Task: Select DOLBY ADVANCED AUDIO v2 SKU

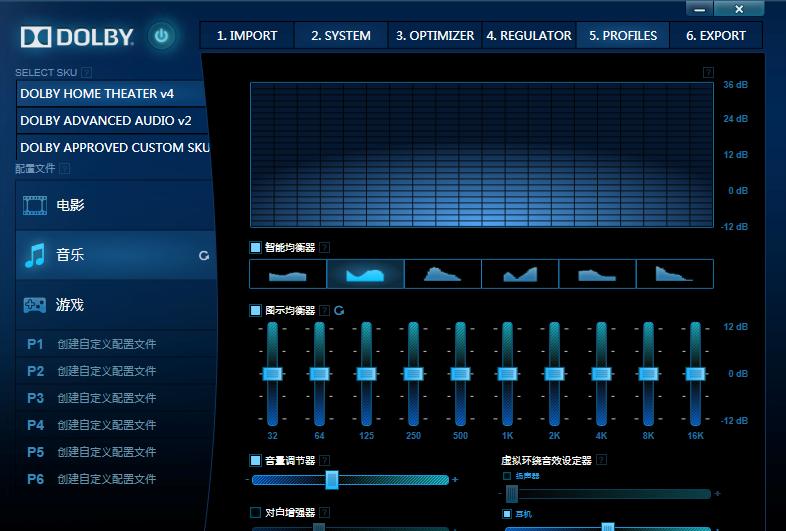Action: (111, 121)
